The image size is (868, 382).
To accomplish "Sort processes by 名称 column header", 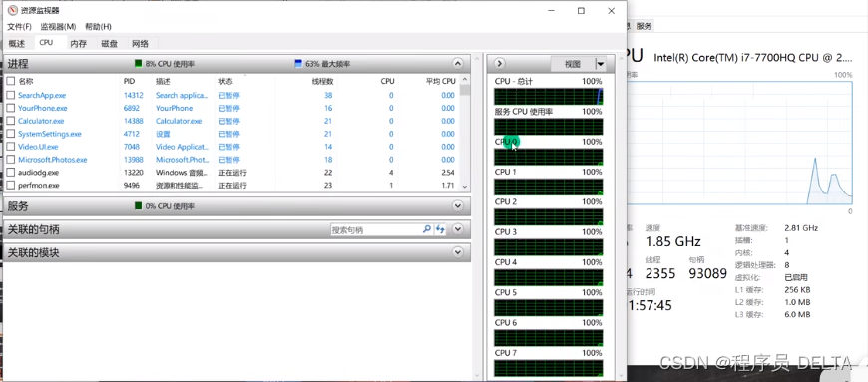I will pyautogui.click(x=26, y=81).
